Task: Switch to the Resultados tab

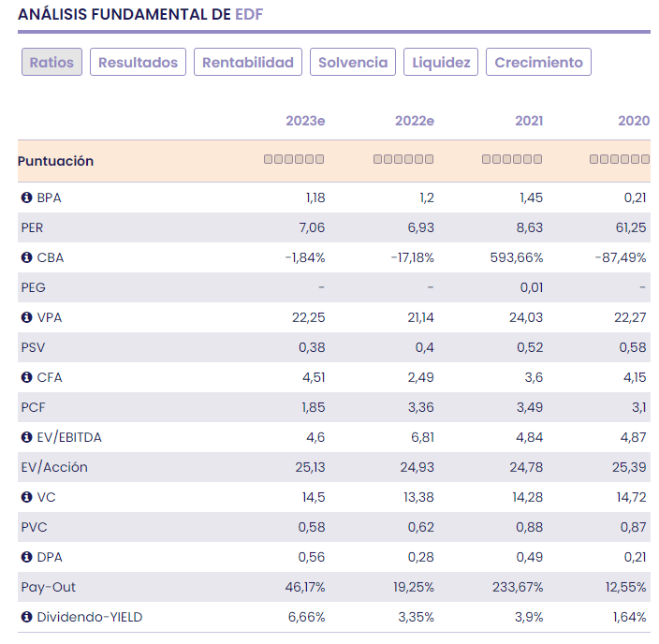Action: (138, 63)
